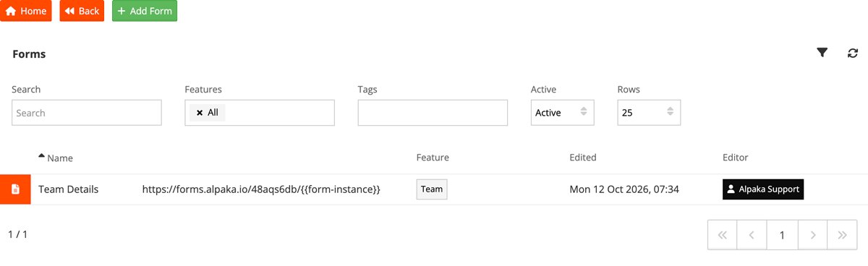Screen dimensions: 868x266
Task: Jump to first page double-arrow
Action: click(x=722, y=235)
